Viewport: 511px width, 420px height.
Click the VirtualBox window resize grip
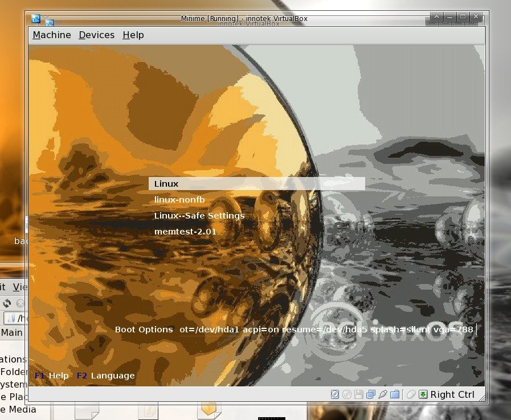(482, 397)
